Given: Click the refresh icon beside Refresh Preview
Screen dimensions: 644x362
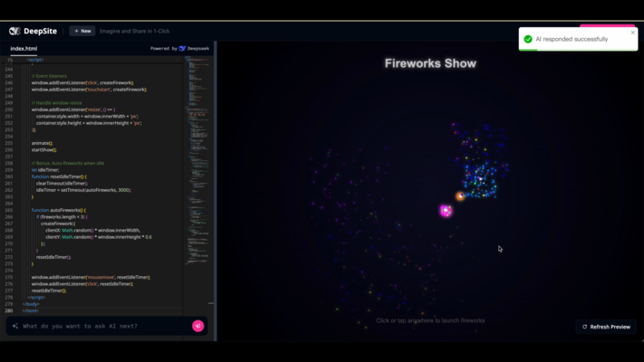Looking at the screenshot, I should [585, 327].
